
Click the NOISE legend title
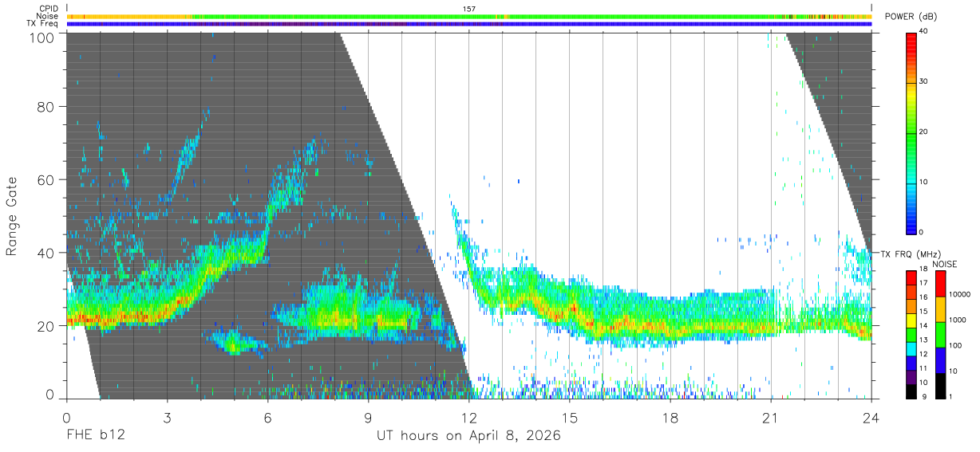(946, 264)
